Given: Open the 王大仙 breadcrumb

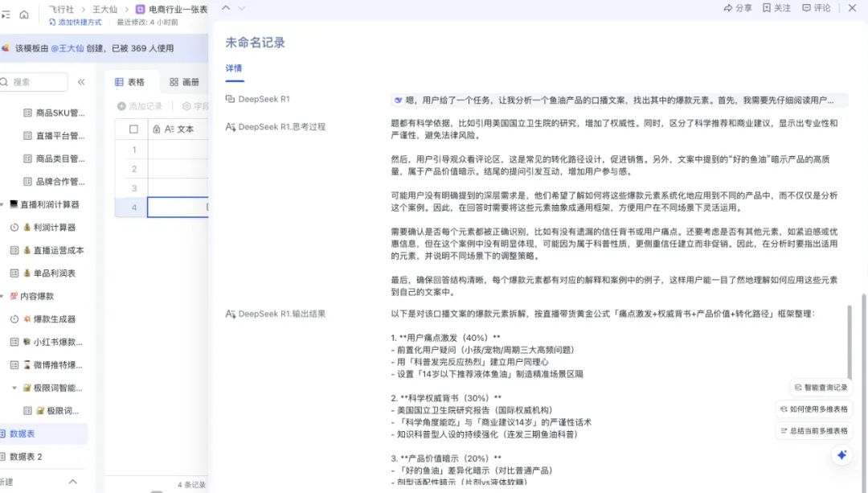Looking at the screenshot, I should (104, 10).
